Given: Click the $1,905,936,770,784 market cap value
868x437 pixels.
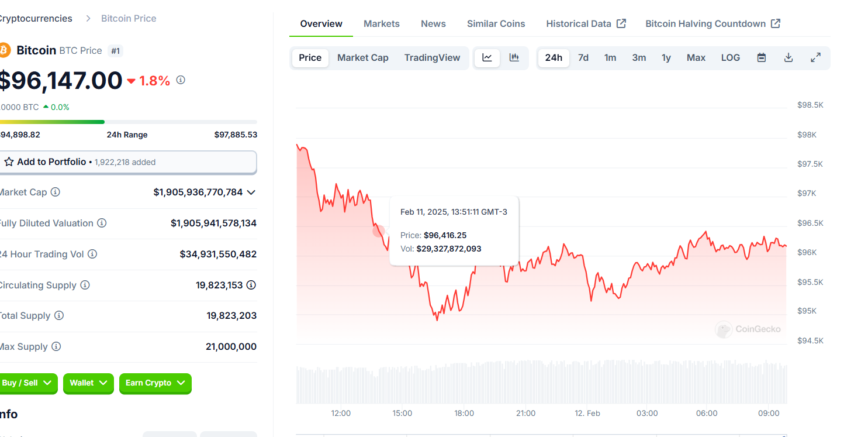Looking at the screenshot, I should click(198, 192).
